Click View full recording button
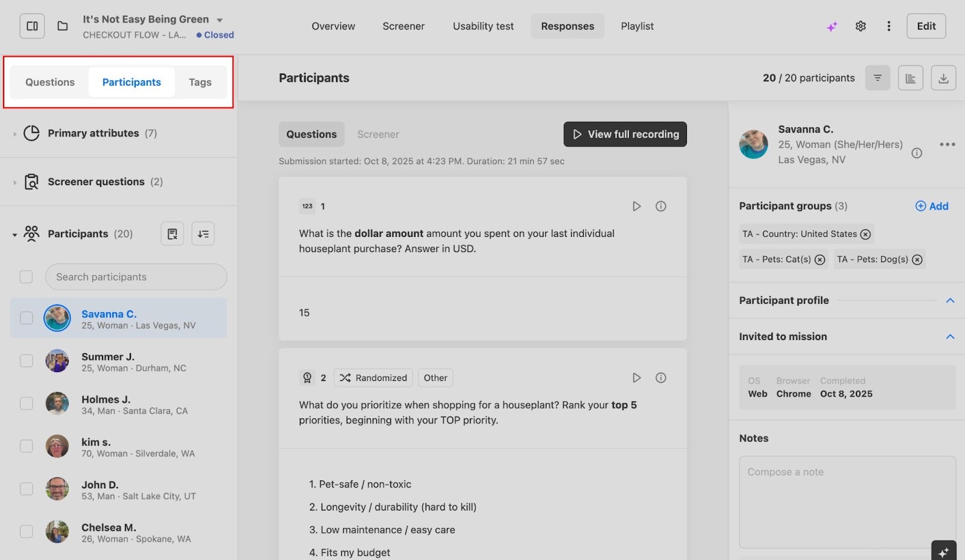The width and height of the screenshot is (965, 560). (625, 134)
